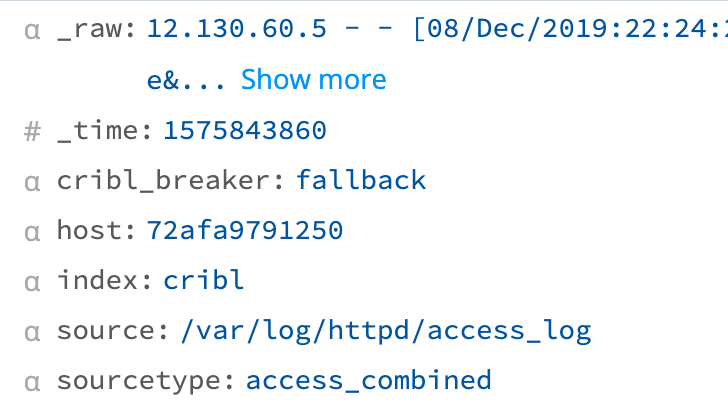Click the string type icon beside cribl_breaker

pyautogui.click(x=32, y=182)
